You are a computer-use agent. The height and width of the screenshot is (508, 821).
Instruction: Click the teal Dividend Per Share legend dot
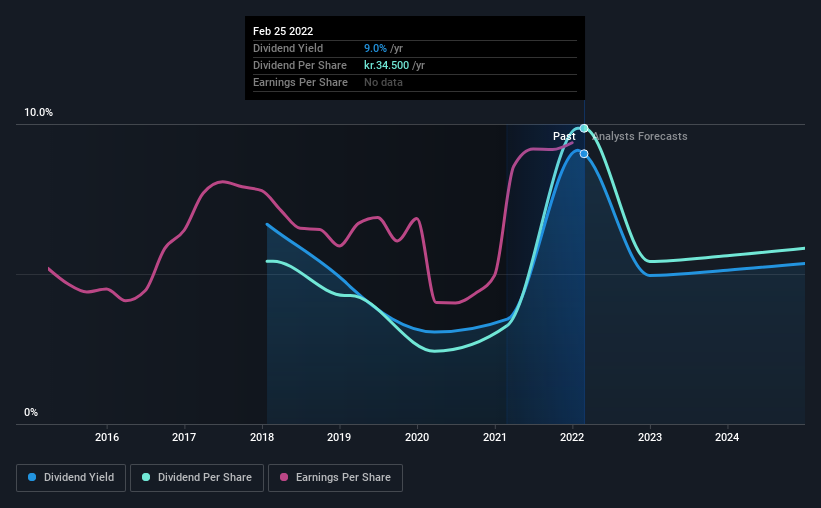coord(146,477)
